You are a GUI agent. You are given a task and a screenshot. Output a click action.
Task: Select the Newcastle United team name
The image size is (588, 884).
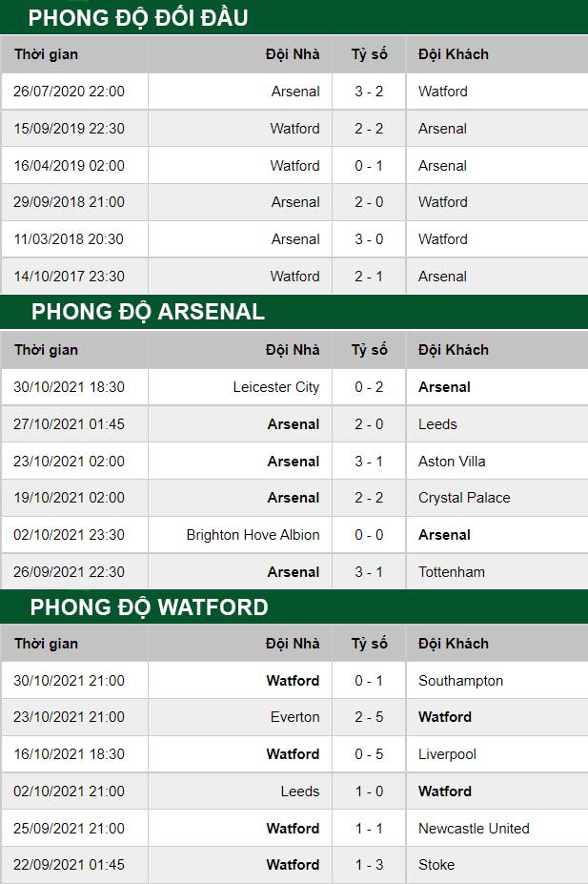coord(474,828)
